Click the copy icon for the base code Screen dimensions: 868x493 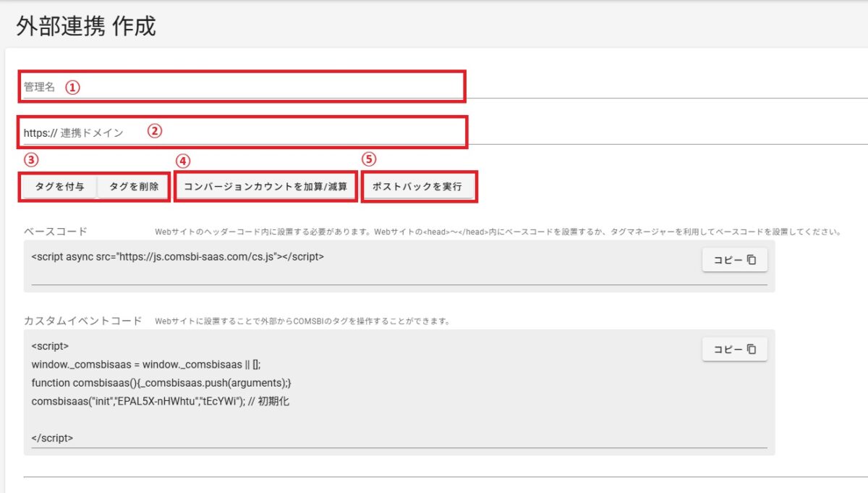(x=752, y=260)
